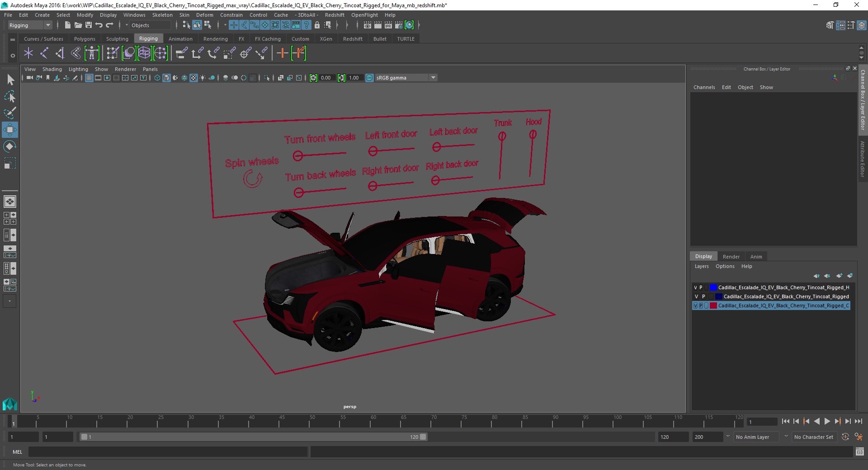Click the Save scene icon
868x470 pixels.
coord(89,25)
